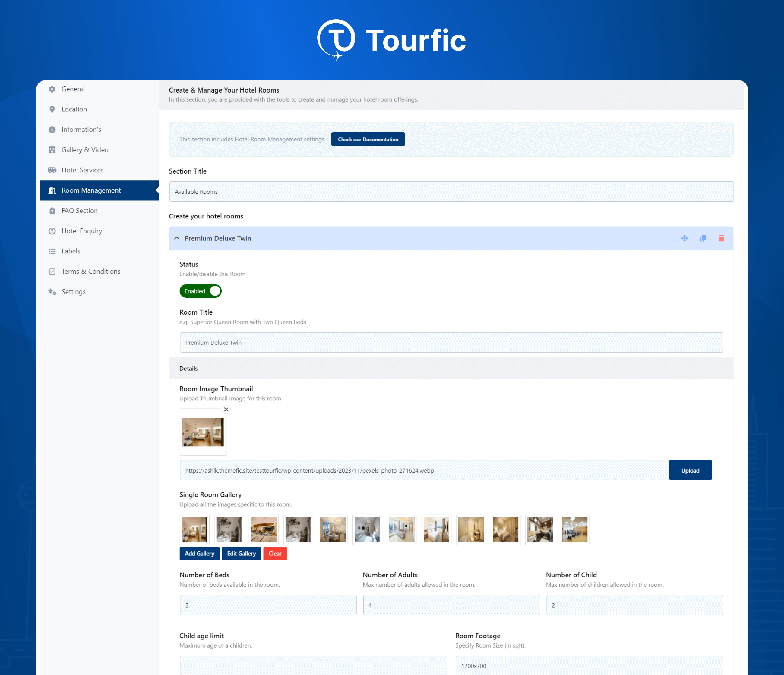Select the first gallery image thumbnail
Screen dimensions: 784x675
(195, 530)
